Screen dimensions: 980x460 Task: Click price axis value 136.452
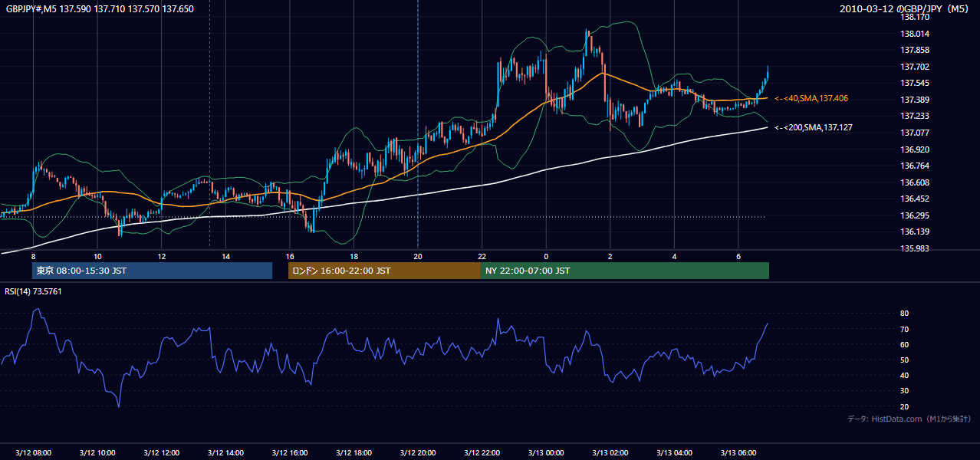(914, 199)
